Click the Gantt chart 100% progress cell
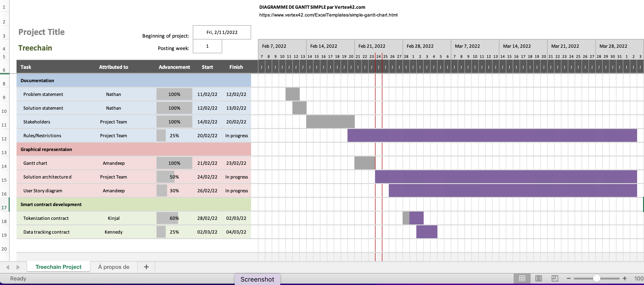644x285 pixels. point(174,163)
